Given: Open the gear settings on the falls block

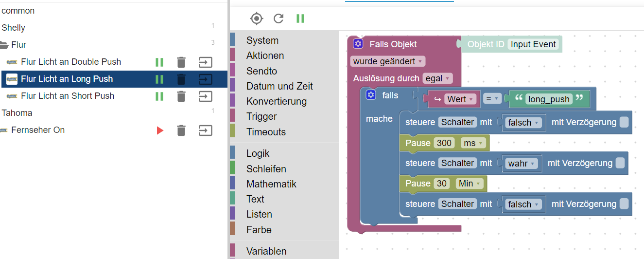Looking at the screenshot, I should tap(371, 95).
